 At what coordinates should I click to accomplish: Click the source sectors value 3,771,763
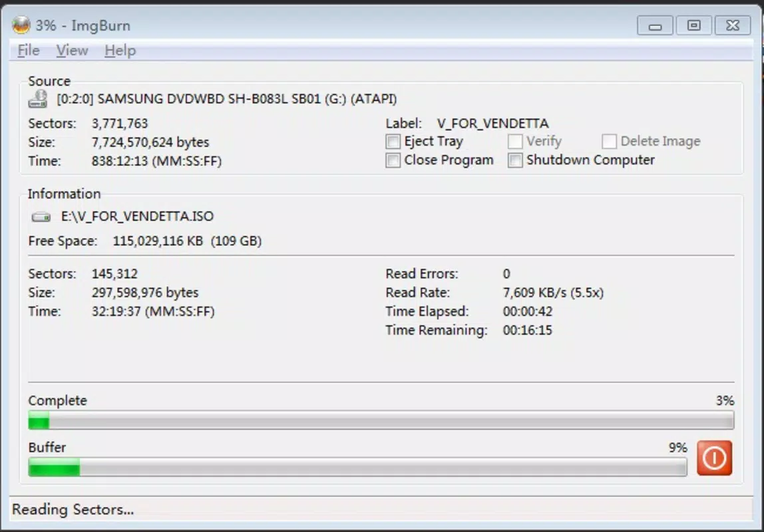119,124
